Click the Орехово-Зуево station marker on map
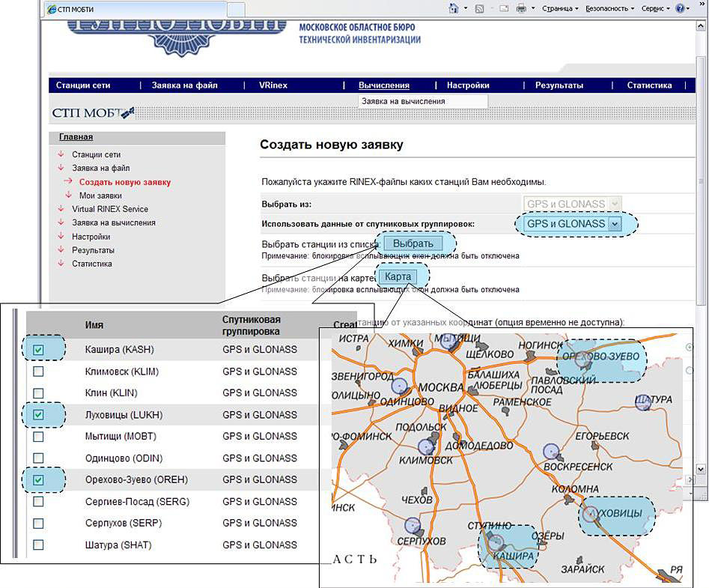This screenshot has height=588, width=709. tap(583, 360)
